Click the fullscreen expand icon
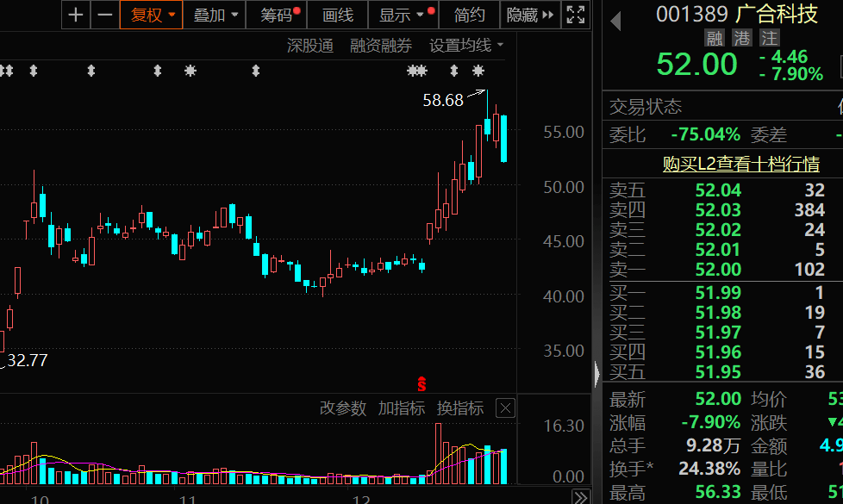 click(x=575, y=15)
